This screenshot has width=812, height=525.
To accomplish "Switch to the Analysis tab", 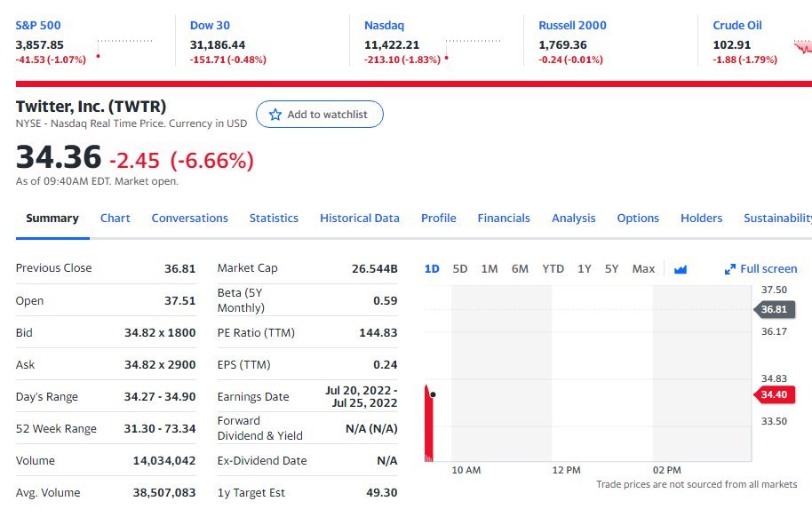I will click(x=573, y=219).
